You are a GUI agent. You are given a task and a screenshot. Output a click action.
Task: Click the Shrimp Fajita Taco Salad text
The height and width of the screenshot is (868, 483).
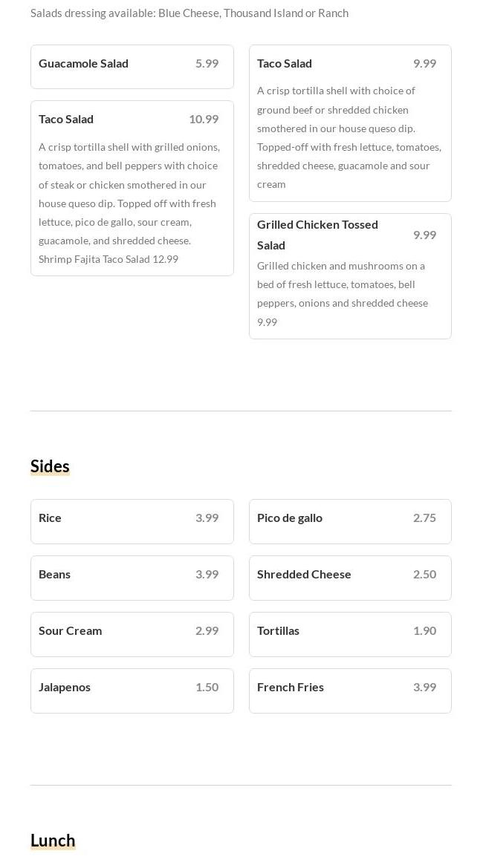tap(108, 259)
